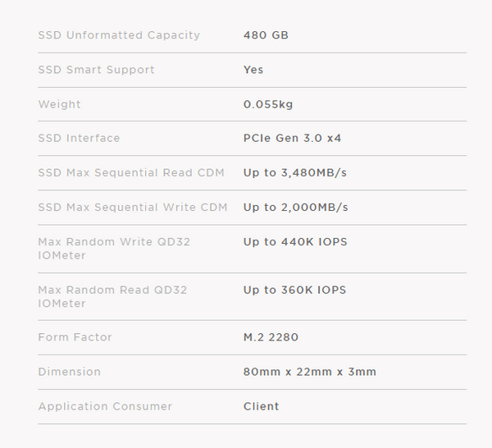Select the Up to 360K IOPS value
The height and width of the screenshot is (448, 492).
point(294,290)
